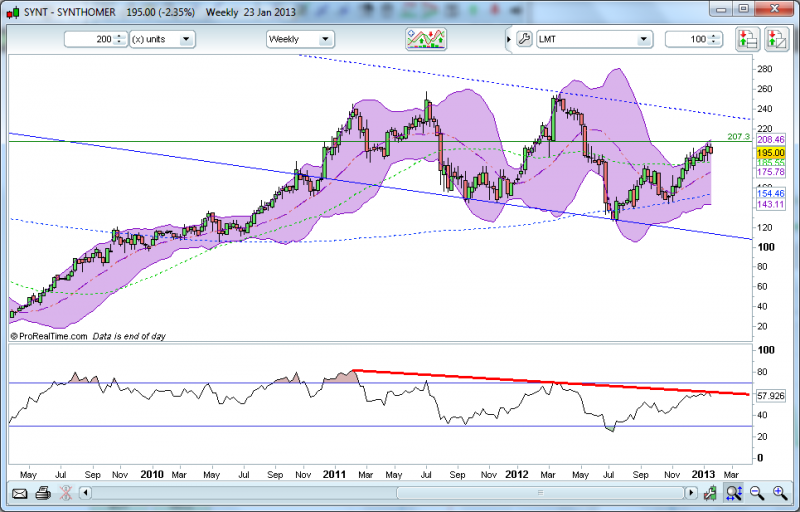Open the indicators and chart settings icon

[426, 39]
